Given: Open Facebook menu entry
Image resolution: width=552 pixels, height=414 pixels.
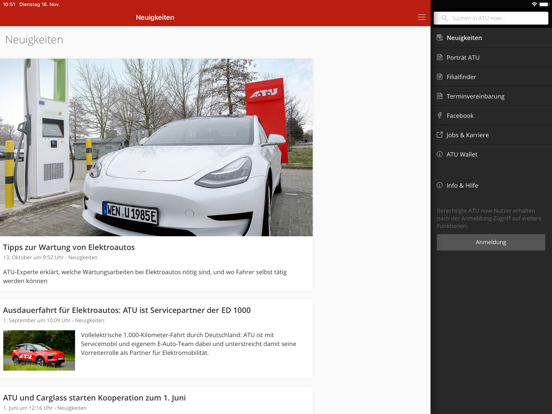Looking at the screenshot, I should pos(491,115).
